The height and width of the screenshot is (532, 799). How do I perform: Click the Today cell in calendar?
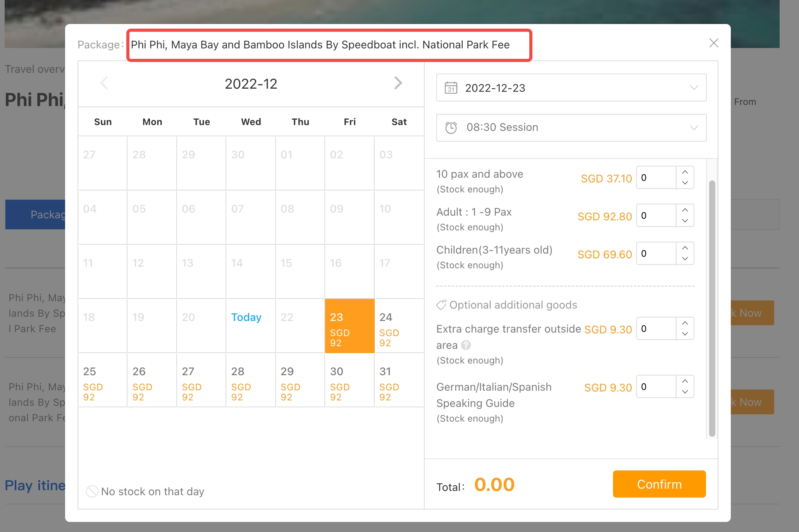[x=250, y=325]
